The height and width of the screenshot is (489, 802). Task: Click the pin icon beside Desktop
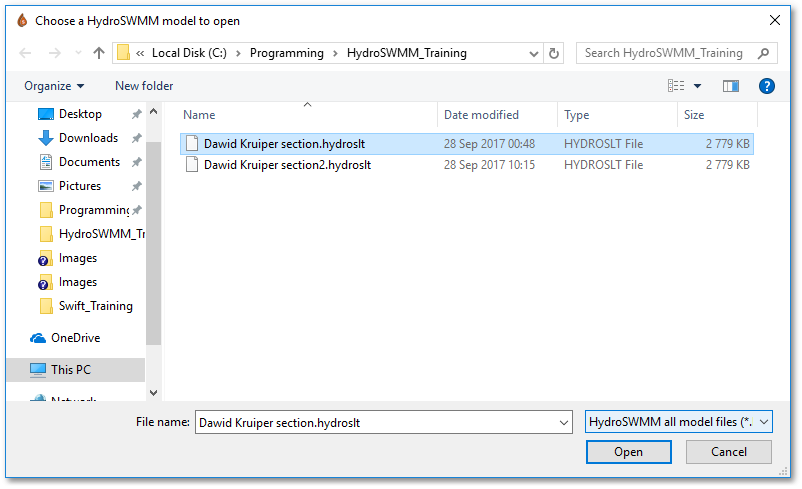pyautogui.click(x=136, y=114)
